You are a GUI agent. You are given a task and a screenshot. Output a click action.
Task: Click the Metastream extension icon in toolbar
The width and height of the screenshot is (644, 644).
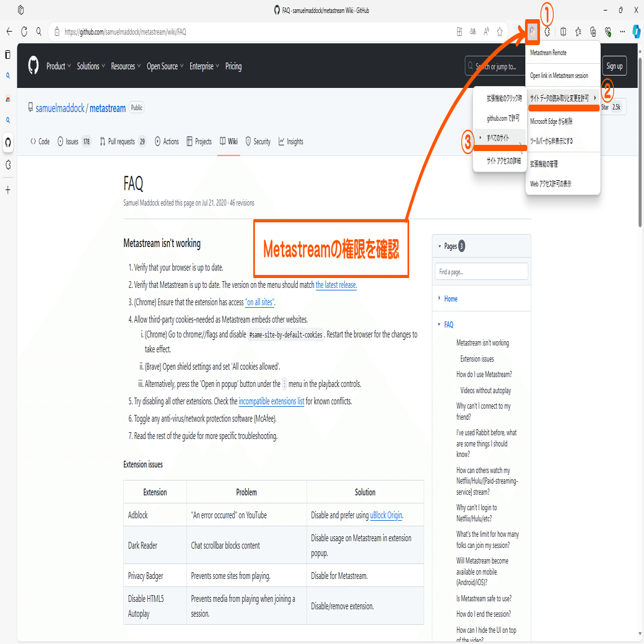click(x=533, y=32)
